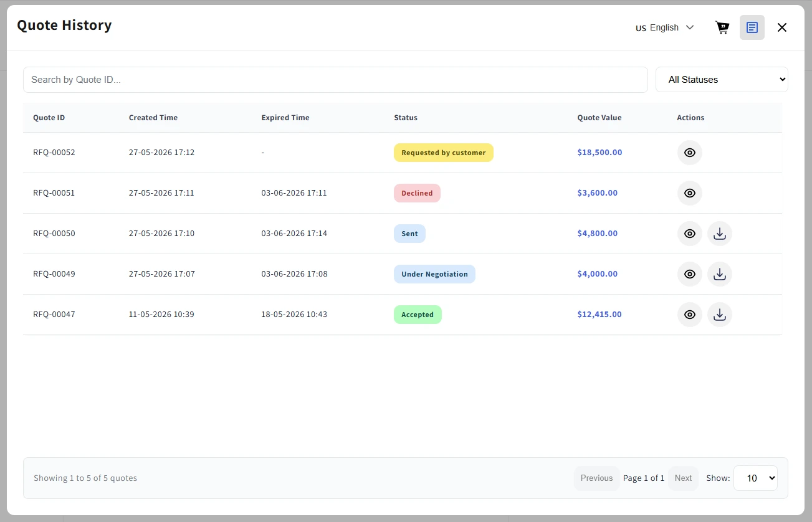This screenshot has height=522, width=812.
Task: Click the RFQ-00047 quote ID
Action: click(x=54, y=315)
